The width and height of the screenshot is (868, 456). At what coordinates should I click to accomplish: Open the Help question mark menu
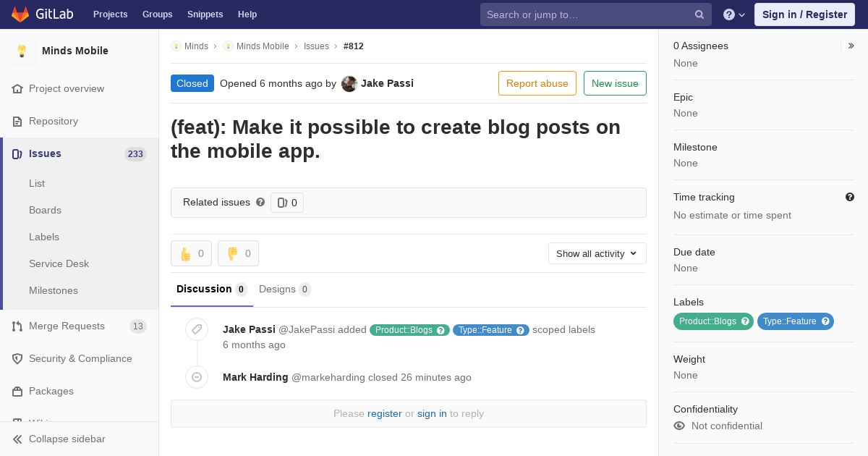coord(734,14)
